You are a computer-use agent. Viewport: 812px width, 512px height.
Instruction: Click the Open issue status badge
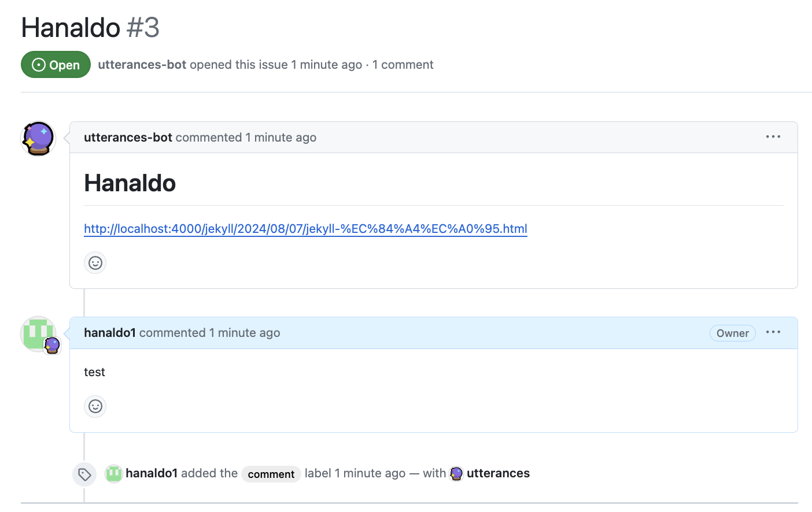[x=56, y=65]
